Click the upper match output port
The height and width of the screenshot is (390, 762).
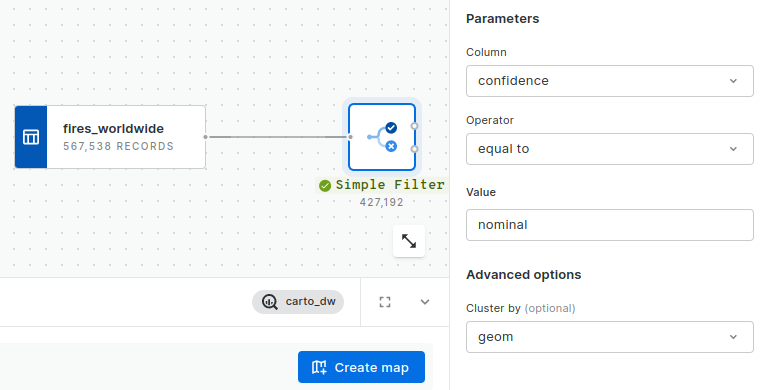414,126
